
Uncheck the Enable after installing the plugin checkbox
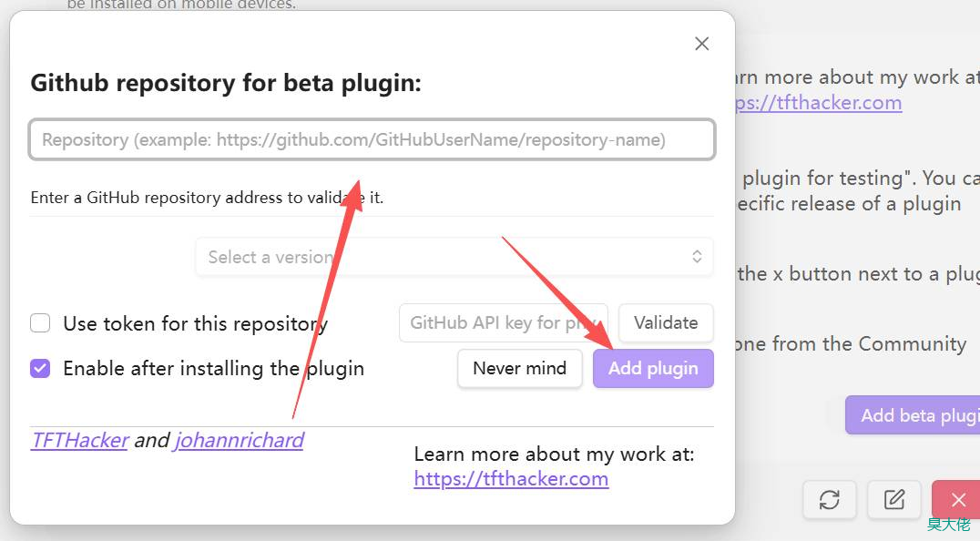coord(40,369)
